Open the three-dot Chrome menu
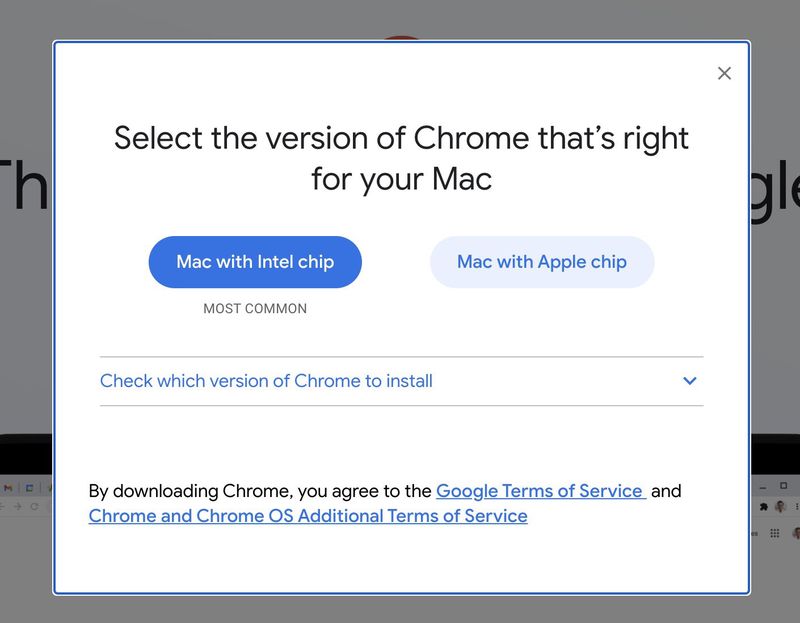 [797, 507]
